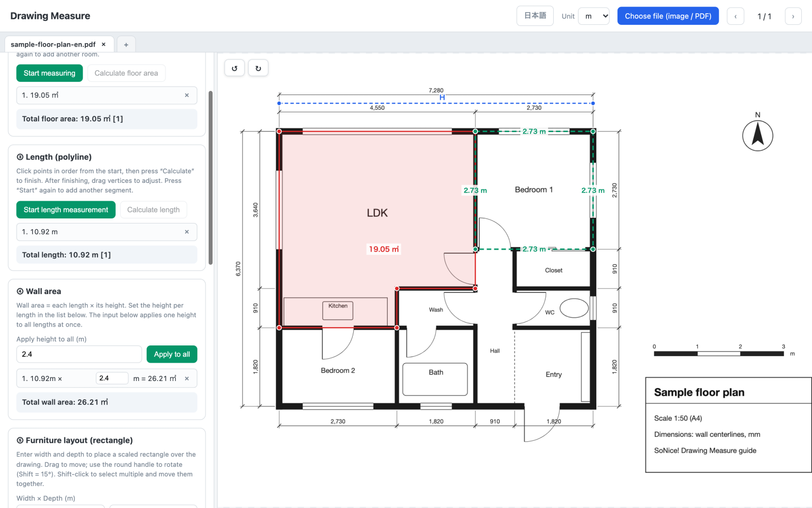Click Total length summary
The height and width of the screenshot is (508, 812).
click(107, 255)
